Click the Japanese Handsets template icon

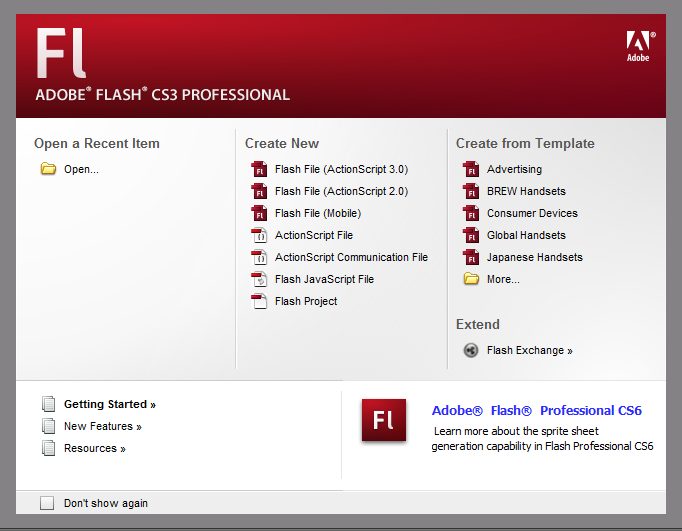coord(471,257)
